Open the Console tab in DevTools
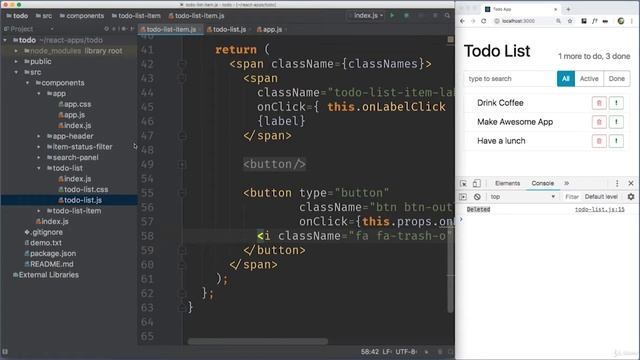This screenshot has height=360, width=640. [x=542, y=183]
